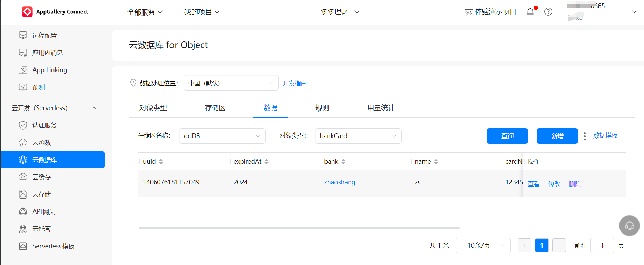Click the Add (新增) button

pyautogui.click(x=557, y=136)
